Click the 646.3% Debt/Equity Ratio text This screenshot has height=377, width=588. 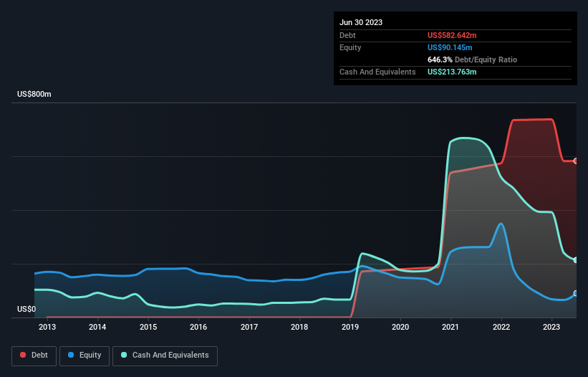472,59
